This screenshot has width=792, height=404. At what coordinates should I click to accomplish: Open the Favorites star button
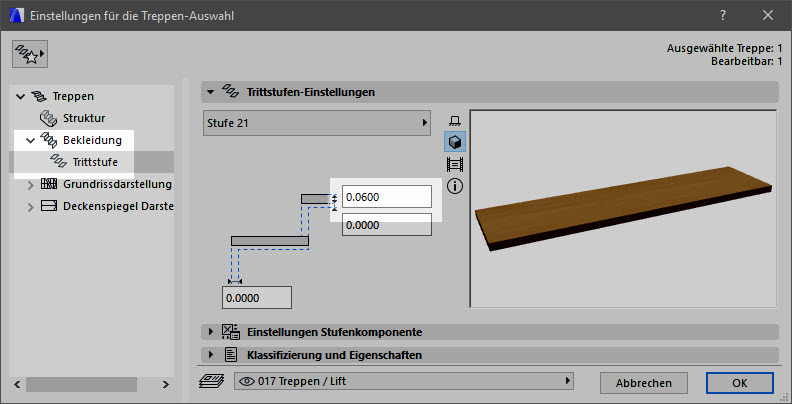click(30, 54)
